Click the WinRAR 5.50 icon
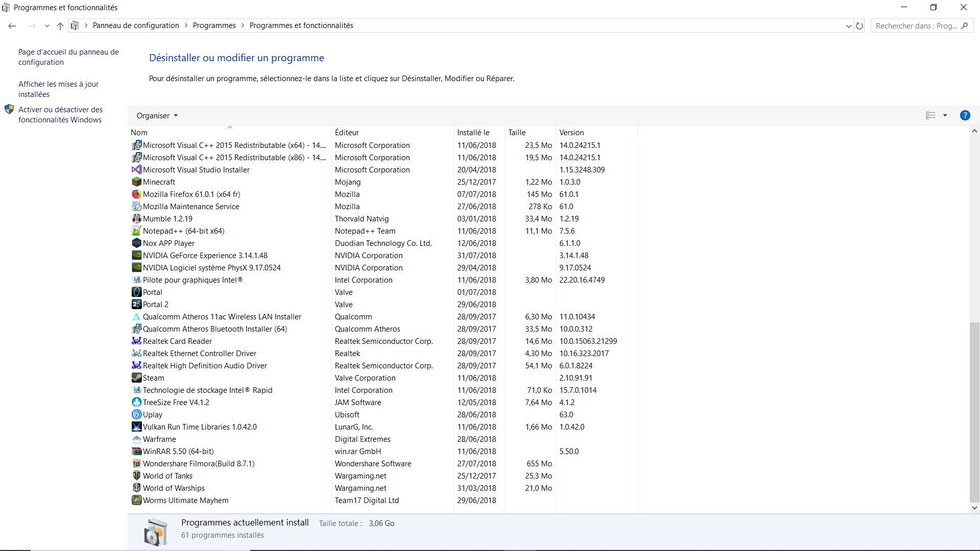This screenshot has width=980, height=551. tap(136, 452)
